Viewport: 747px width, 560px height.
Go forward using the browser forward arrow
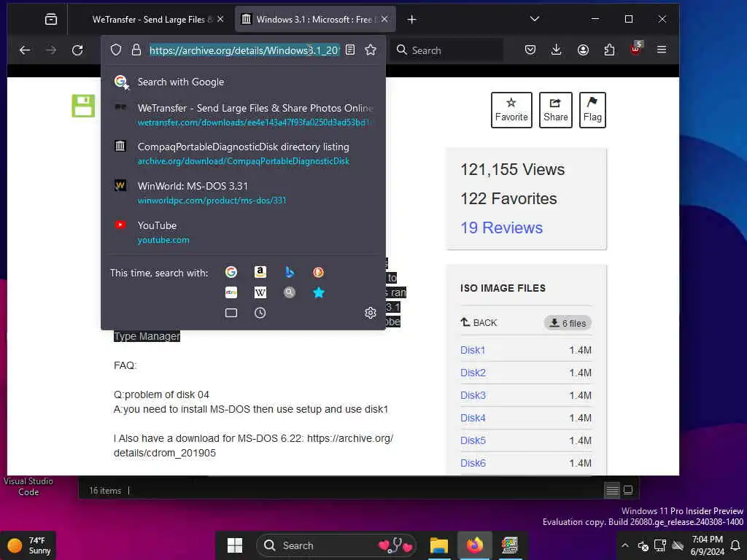coord(51,50)
